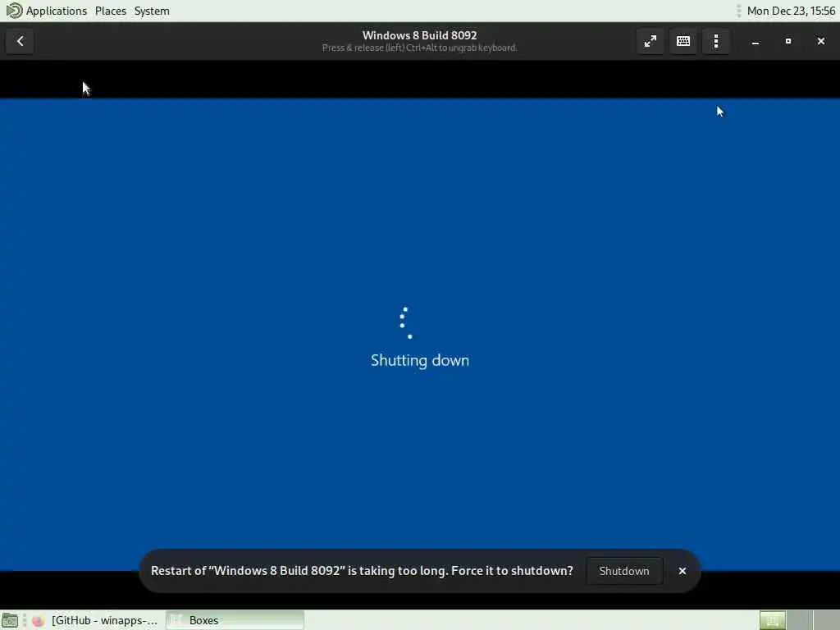Image resolution: width=840 pixels, height=630 pixels.
Task: Click the Firefox icon on GitHub taskbar entry
Action: pyautogui.click(x=38, y=621)
